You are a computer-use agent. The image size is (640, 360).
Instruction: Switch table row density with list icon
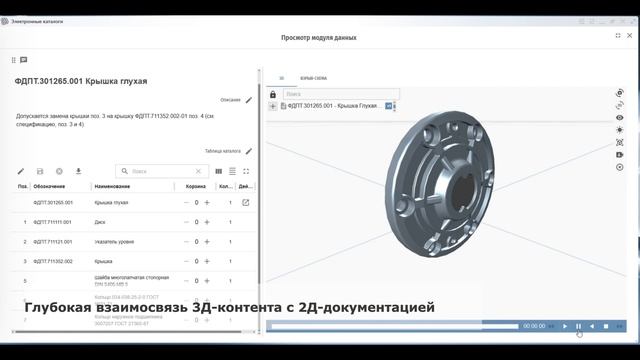232,171
